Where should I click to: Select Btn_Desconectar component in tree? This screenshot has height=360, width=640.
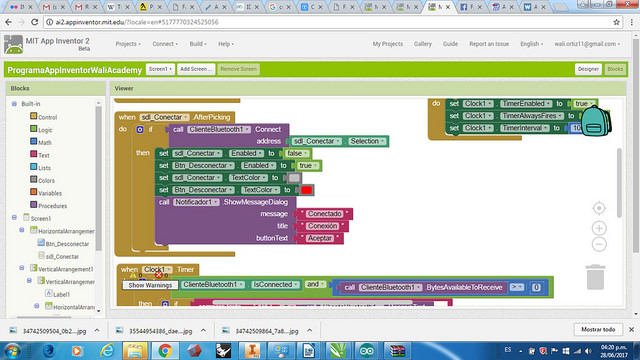63,244
